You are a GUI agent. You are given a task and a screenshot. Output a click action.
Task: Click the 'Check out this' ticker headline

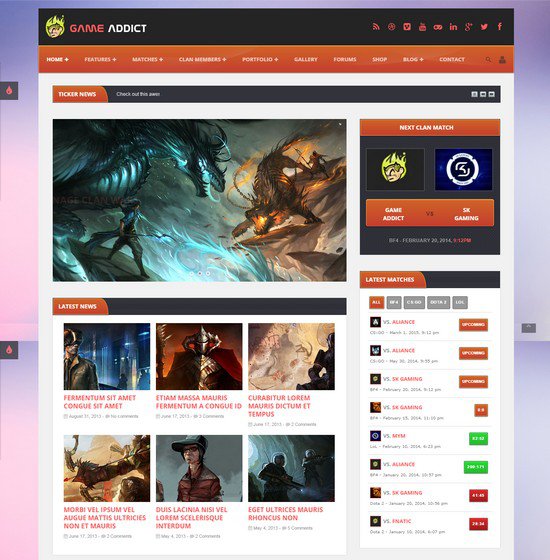click(x=138, y=94)
